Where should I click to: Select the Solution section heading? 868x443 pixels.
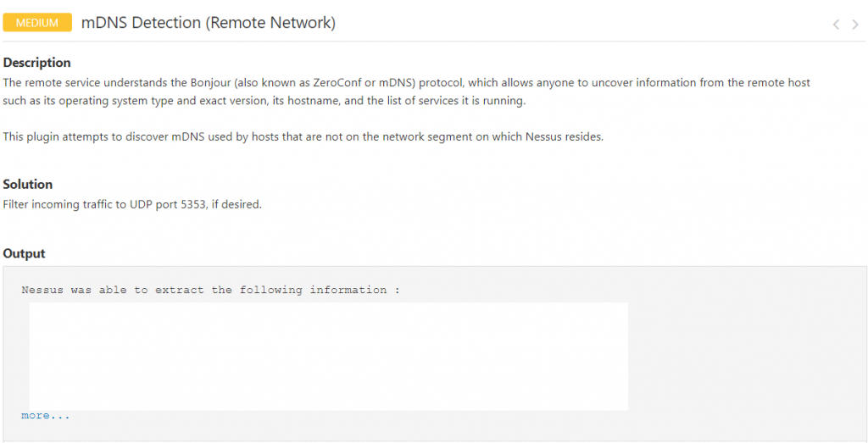(x=28, y=185)
